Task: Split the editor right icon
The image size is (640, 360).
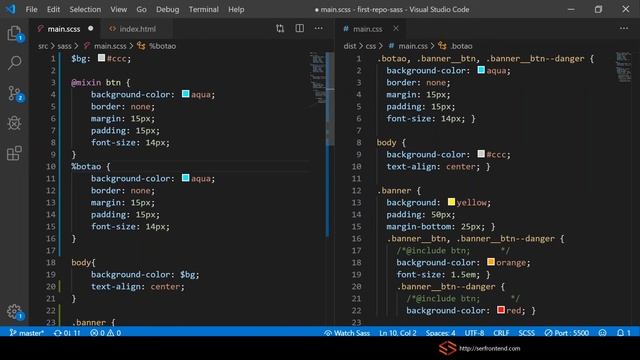Action: (x=300, y=28)
